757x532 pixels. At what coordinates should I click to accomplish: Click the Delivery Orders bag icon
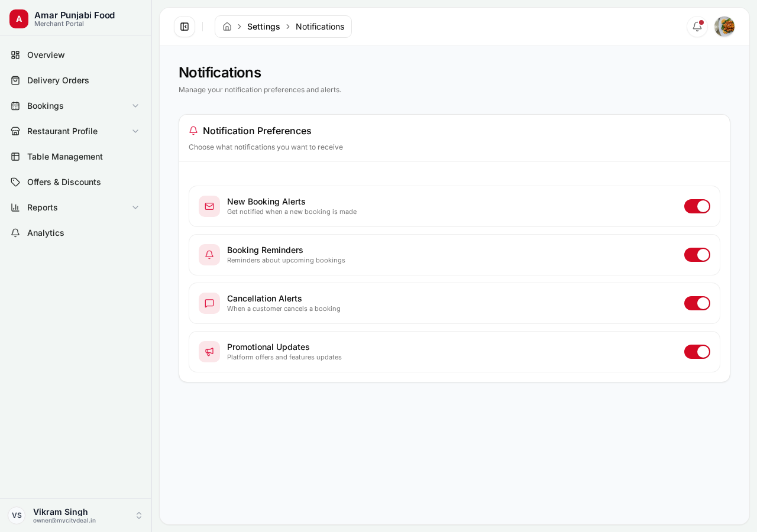pyautogui.click(x=15, y=80)
